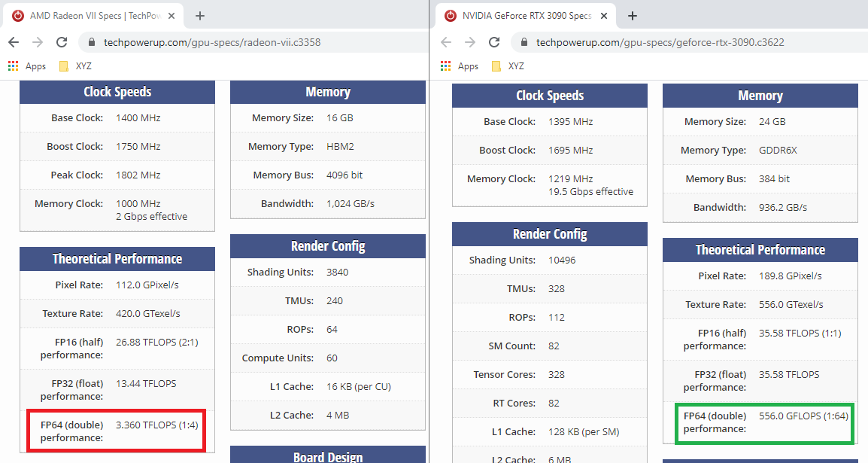Click the 4096 bit memory bus value
This screenshot has width=868, height=463.
point(345,175)
